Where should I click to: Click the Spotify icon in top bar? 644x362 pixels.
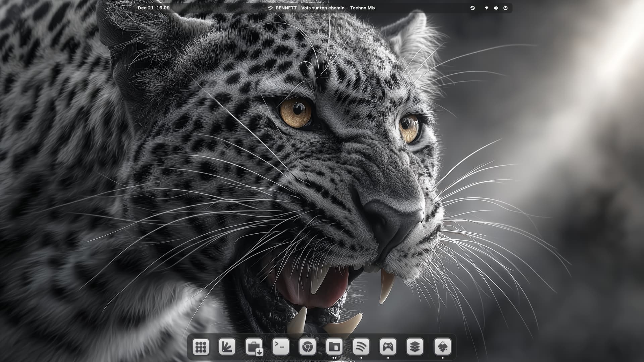tap(270, 8)
